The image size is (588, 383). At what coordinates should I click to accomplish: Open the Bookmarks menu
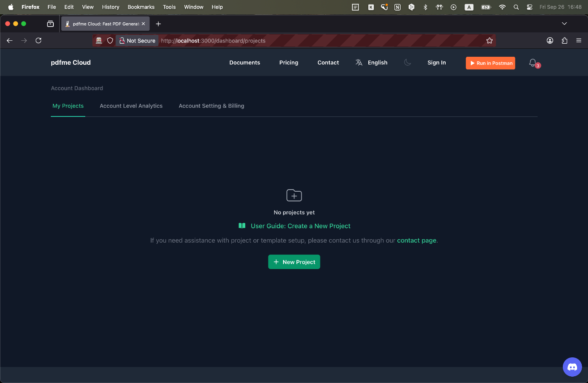141,7
